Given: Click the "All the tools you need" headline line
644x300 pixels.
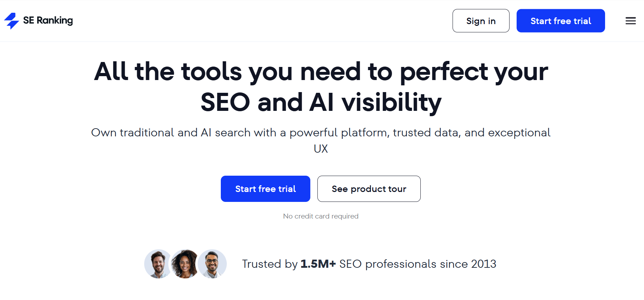Looking at the screenshot, I should tap(321, 71).
